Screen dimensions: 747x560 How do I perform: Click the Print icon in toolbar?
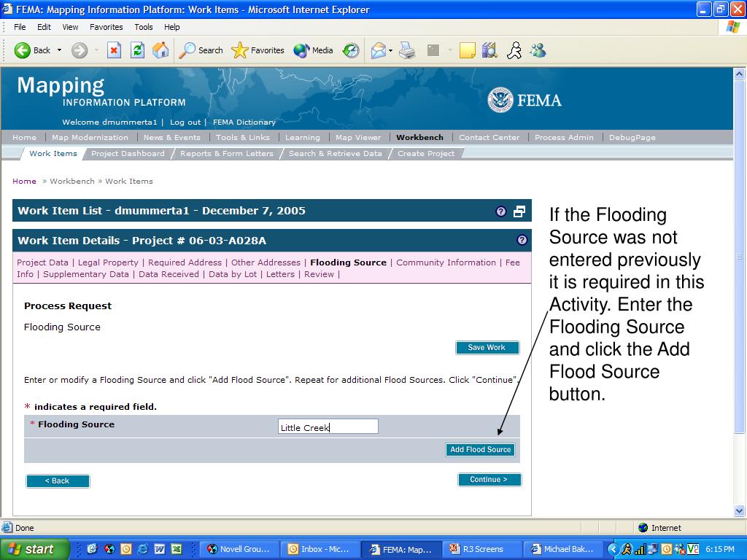(x=407, y=50)
